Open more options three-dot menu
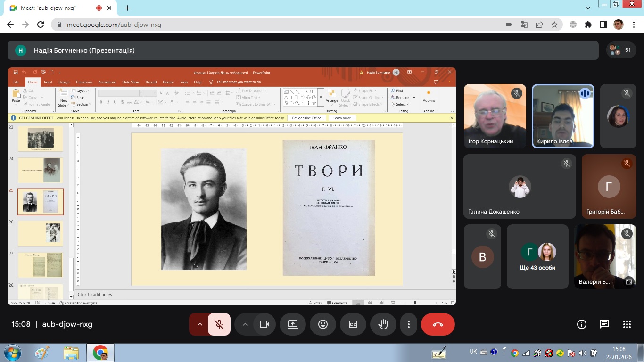Viewport: 644px width, 362px height. pyautogui.click(x=409, y=324)
